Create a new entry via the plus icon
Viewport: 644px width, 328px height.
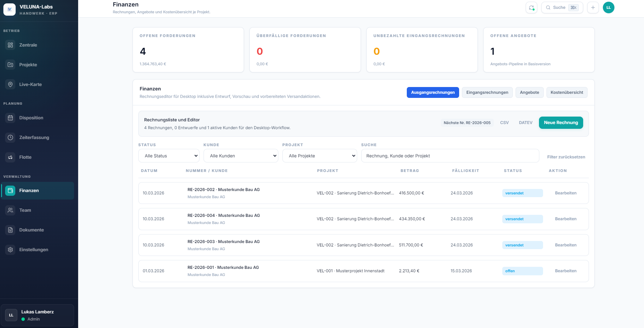(593, 7)
